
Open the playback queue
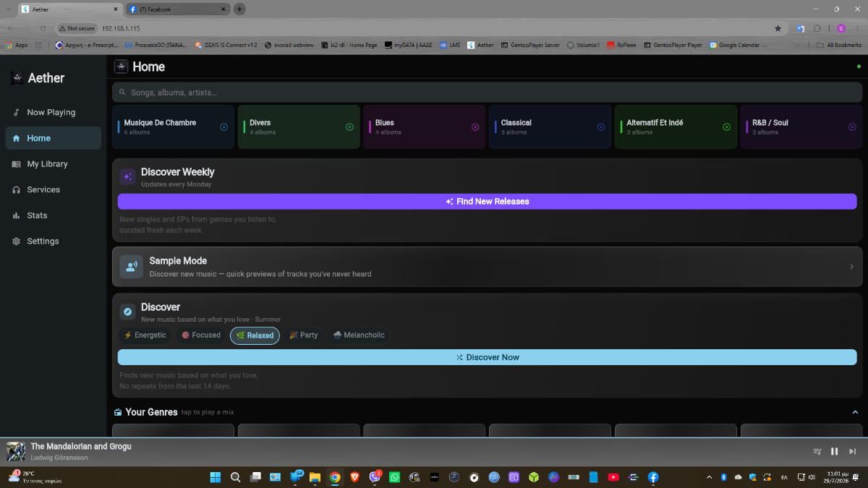click(x=817, y=451)
